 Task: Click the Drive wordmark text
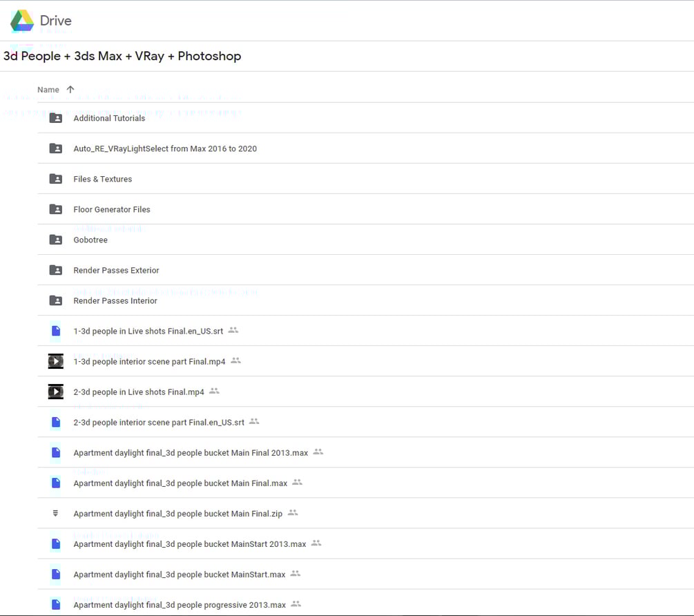point(56,21)
